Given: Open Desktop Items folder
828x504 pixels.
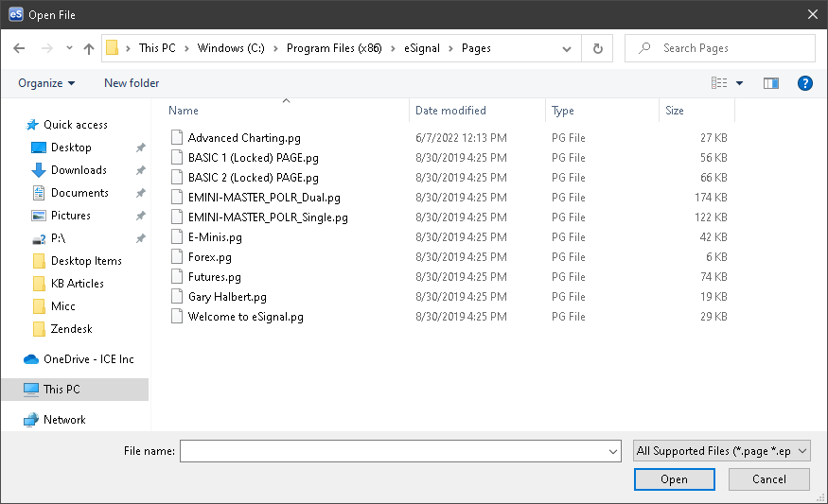Looking at the screenshot, I should click(x=86, y=261).
